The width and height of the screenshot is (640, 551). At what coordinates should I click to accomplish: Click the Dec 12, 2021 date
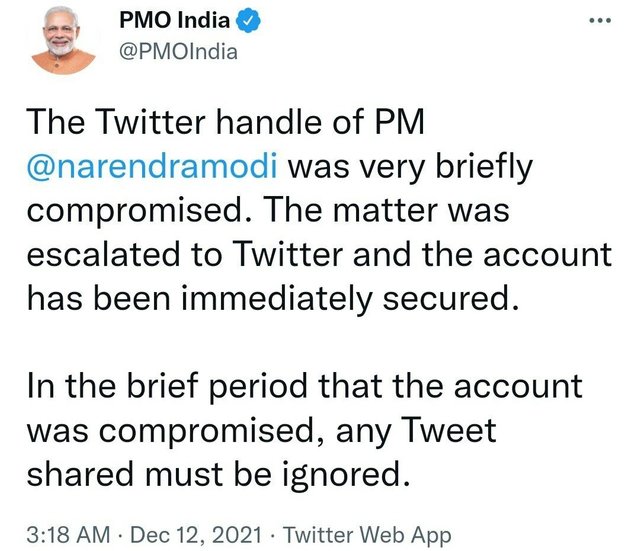point(196,535)
